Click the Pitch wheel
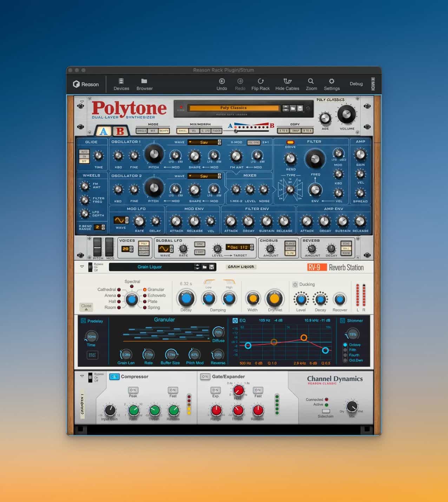448x502 pixels. point(97,247)
